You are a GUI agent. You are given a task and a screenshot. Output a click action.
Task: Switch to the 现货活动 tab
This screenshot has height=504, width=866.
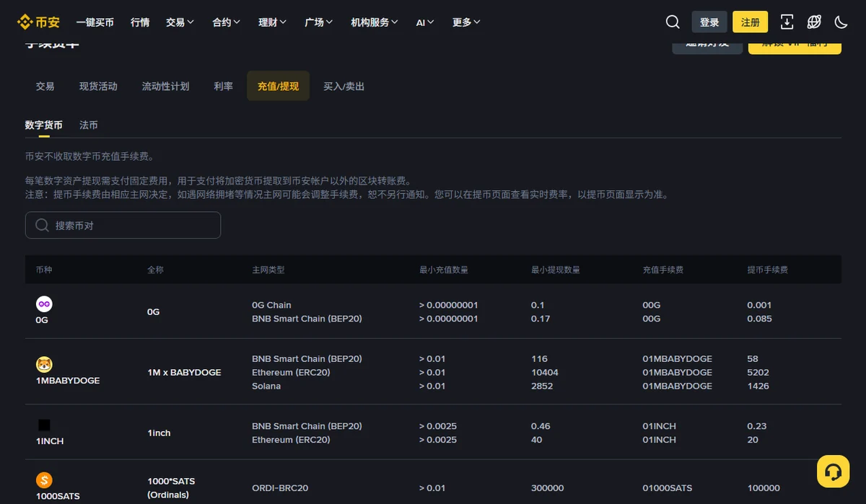click(x=98, y=86)
